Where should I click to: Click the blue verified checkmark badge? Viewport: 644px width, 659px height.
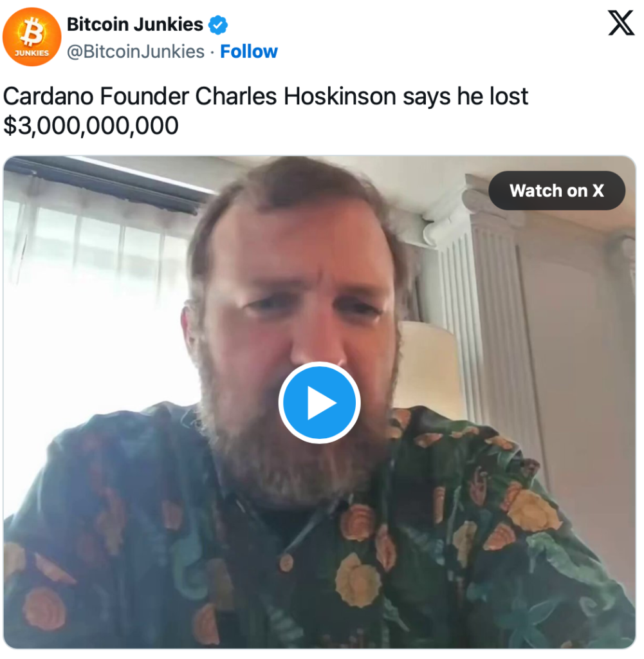point(218,25)
